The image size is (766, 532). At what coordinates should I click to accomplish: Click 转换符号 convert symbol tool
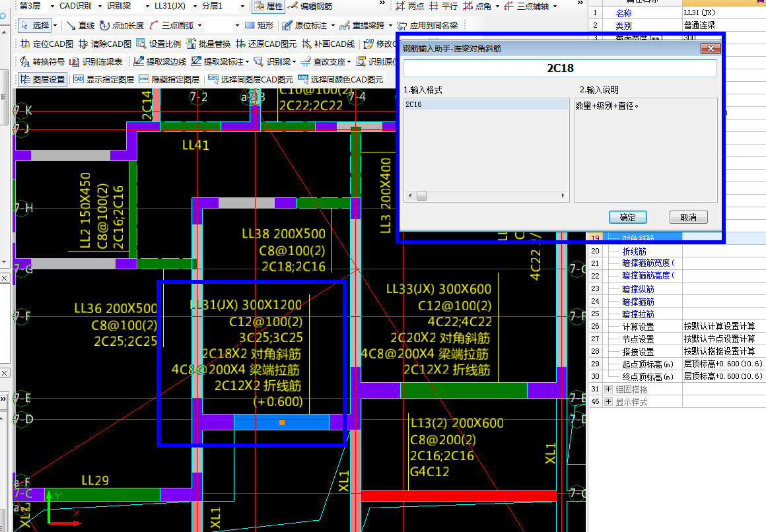click(x=42, y=61)
